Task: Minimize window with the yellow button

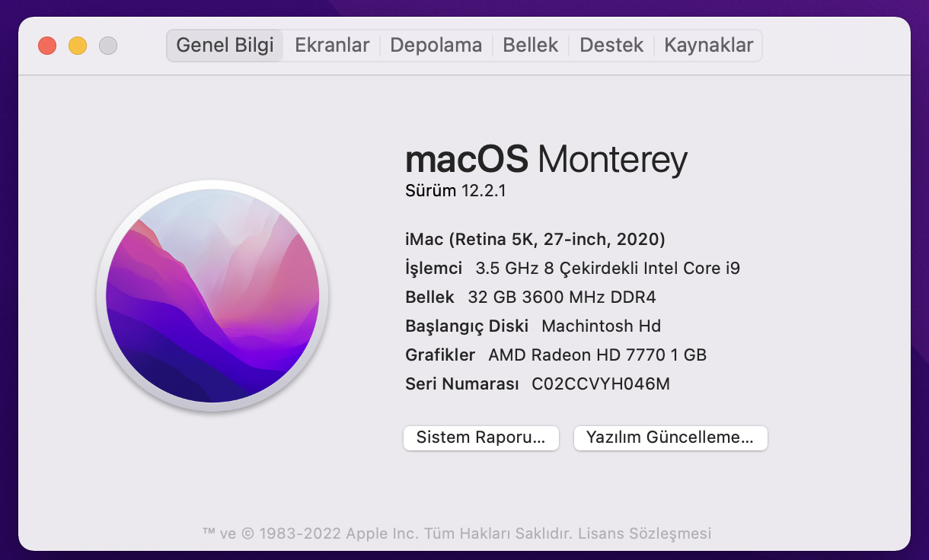Action: pyautogui.click(x=78, y=46)
